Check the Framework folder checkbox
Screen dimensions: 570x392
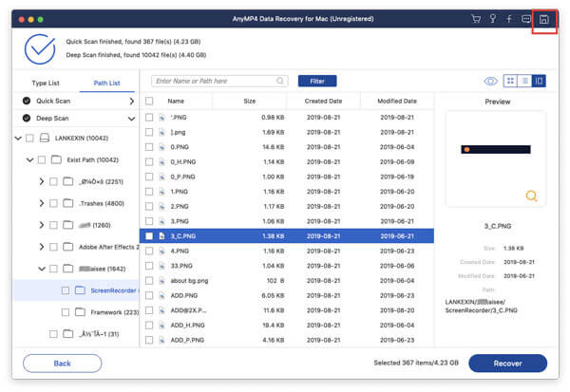point(66,312)
